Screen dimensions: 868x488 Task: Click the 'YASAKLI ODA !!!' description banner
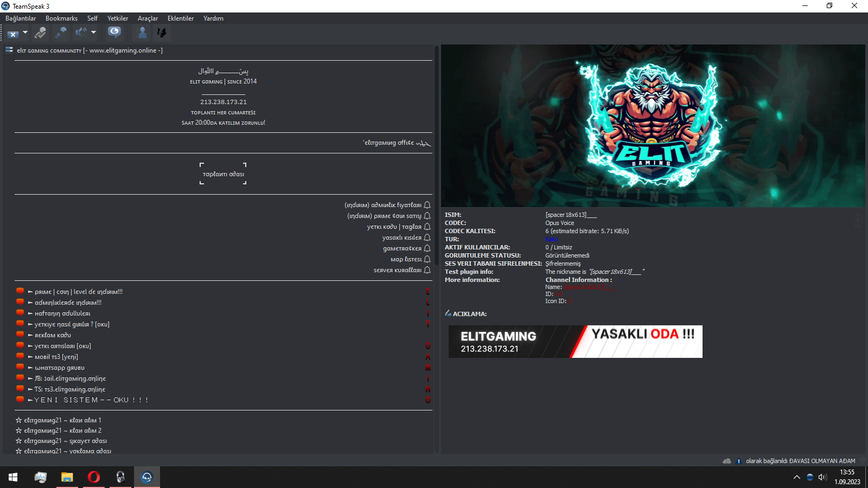click(x=576, y=342)
